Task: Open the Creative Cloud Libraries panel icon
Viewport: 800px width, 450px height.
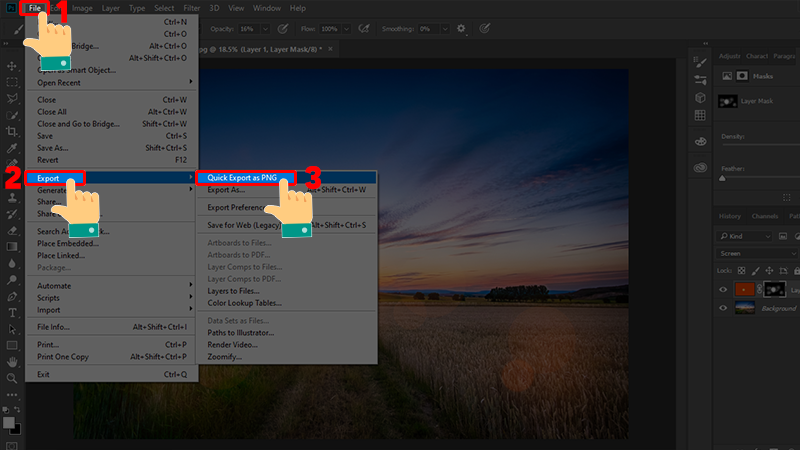Action: [x=700, y=167]
